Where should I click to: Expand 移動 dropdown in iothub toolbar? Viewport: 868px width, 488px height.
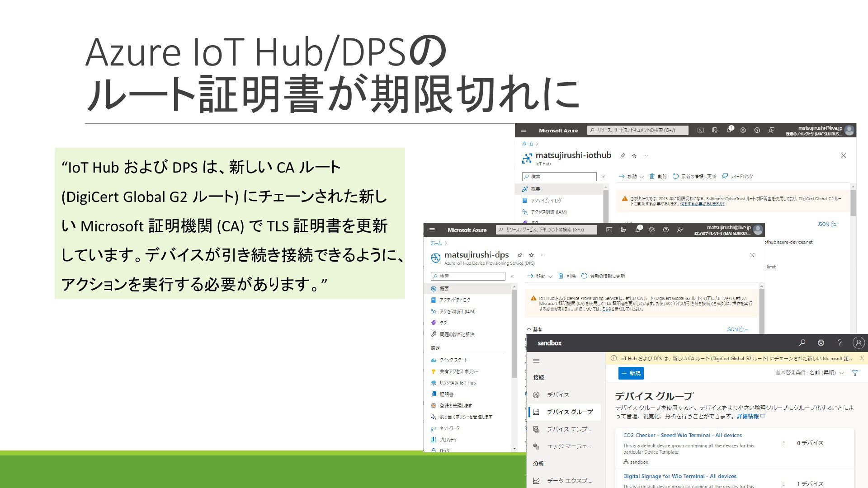(631, 176)
